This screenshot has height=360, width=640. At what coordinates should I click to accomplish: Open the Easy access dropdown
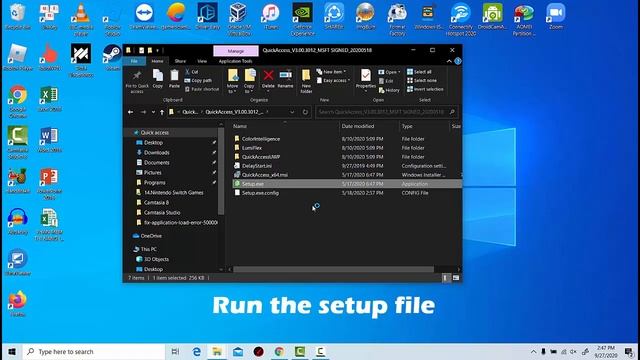click(333, 80)
